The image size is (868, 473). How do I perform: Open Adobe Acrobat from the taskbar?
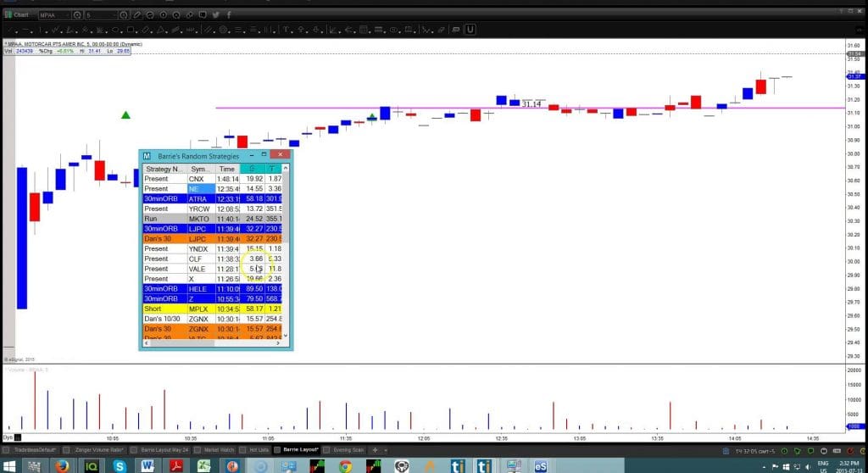coord(176,466)
